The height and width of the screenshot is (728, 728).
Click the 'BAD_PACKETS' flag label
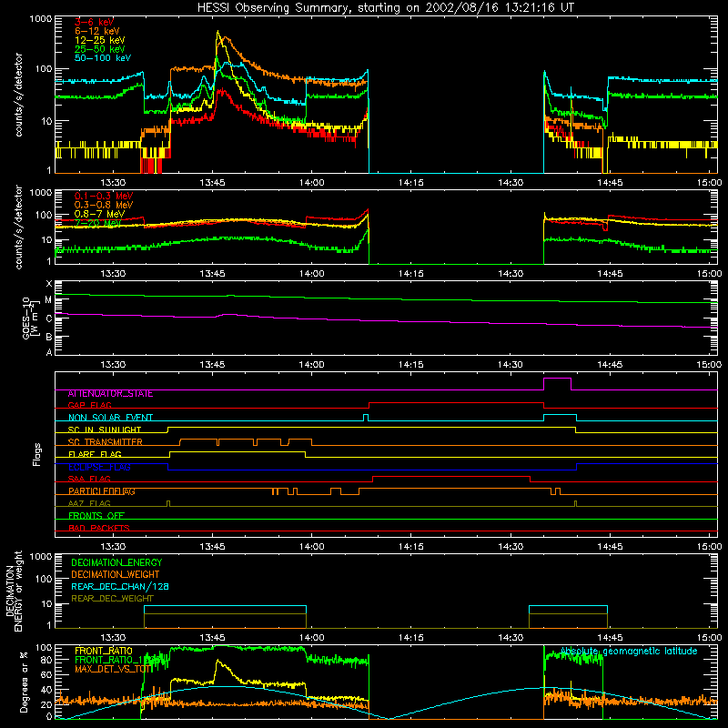click(x=99, y=528)
